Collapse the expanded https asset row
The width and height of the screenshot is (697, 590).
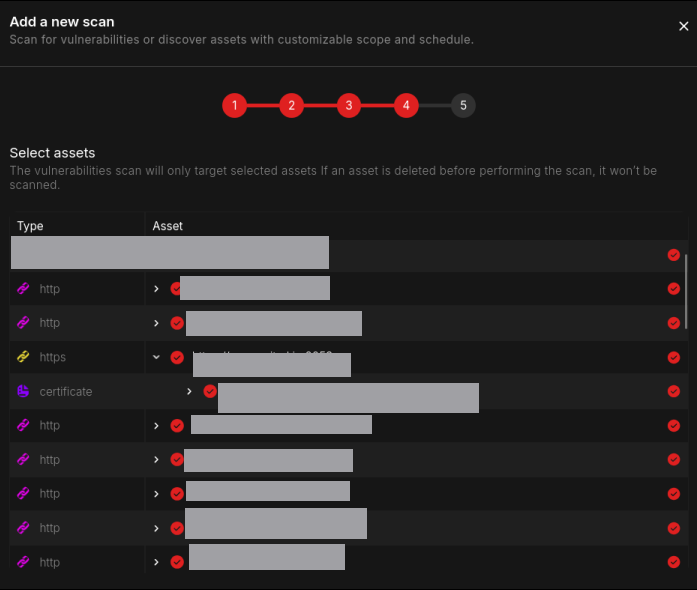[x=157, y=357]
